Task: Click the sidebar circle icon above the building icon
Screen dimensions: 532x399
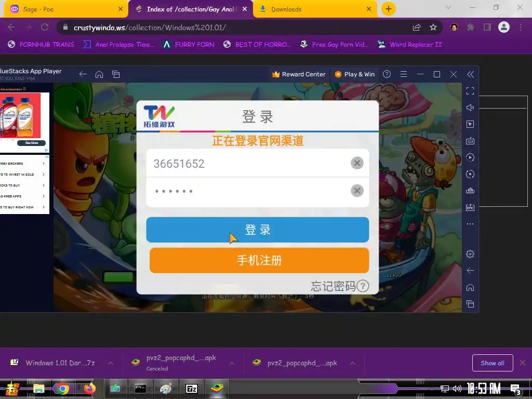Action: (470, 174)
